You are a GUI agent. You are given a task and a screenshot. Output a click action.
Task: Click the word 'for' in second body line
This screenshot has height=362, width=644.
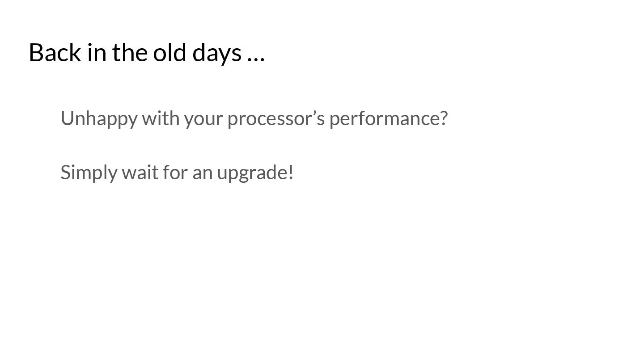pyautogui.click(x=175, y=173)
